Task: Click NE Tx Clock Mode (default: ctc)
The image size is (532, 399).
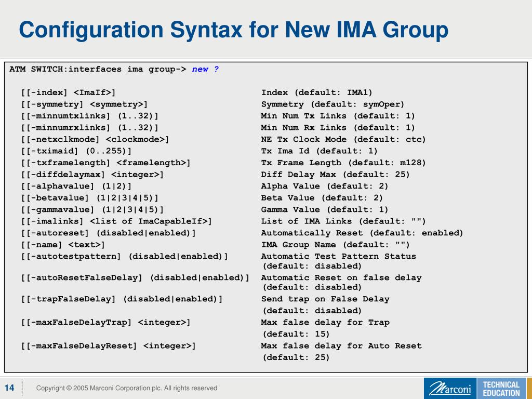Action: [343, 139]
